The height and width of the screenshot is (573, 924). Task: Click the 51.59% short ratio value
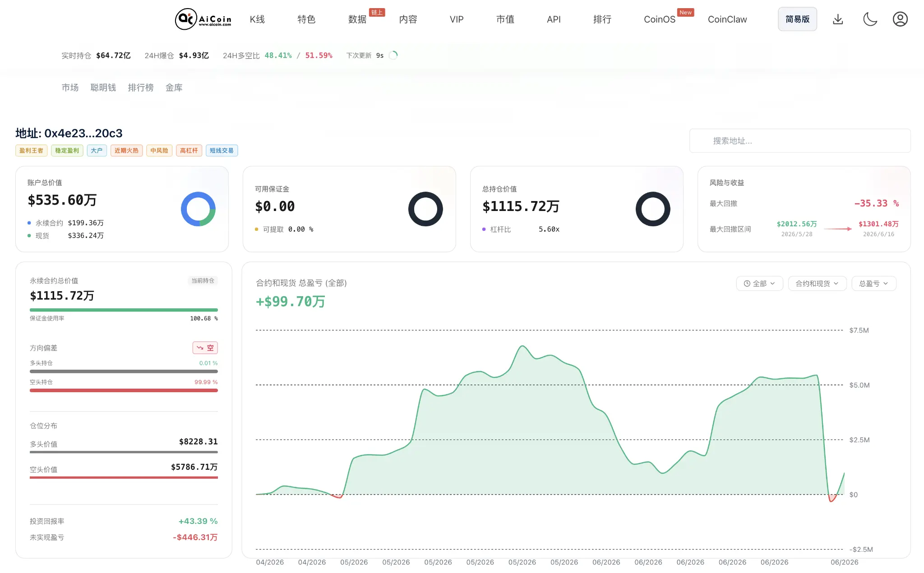319,55
